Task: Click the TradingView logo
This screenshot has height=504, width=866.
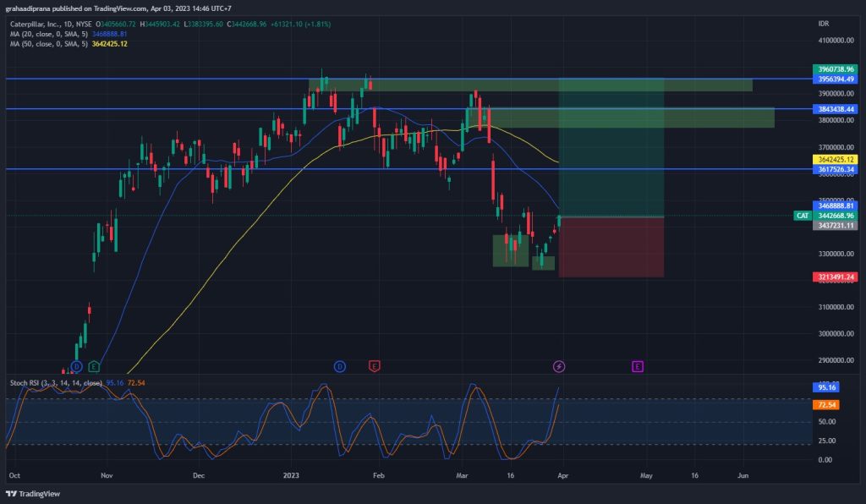Action: [33, 494]
